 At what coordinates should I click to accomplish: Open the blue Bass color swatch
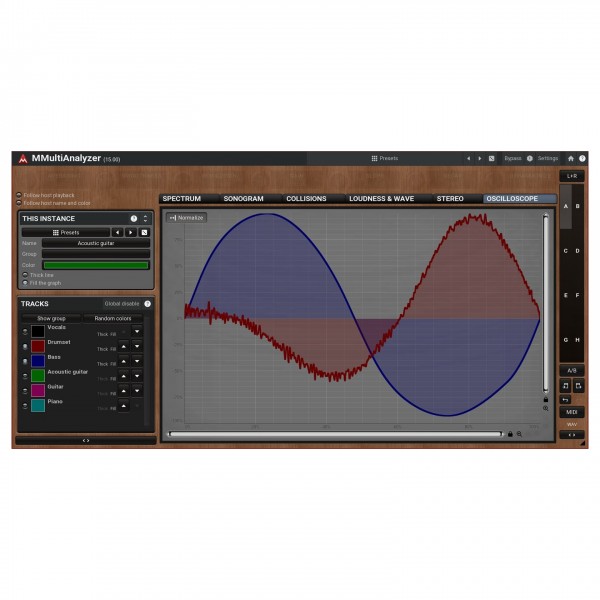38,361
